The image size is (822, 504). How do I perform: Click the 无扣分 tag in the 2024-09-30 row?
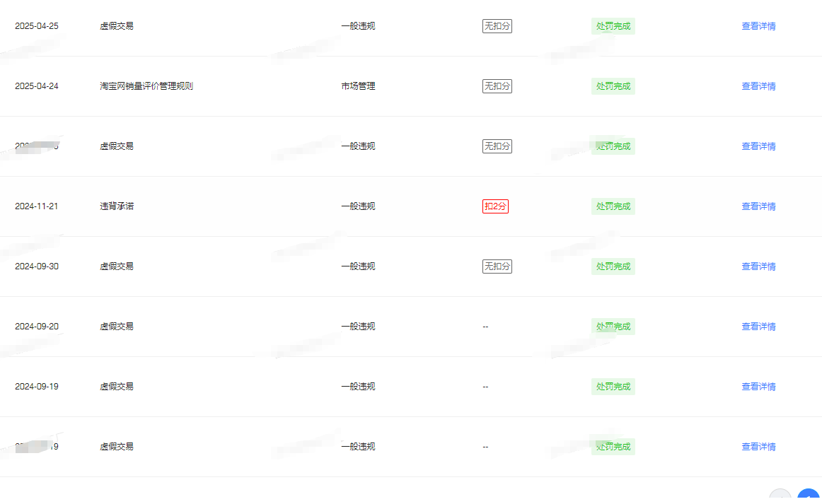(x=497, y=266)
